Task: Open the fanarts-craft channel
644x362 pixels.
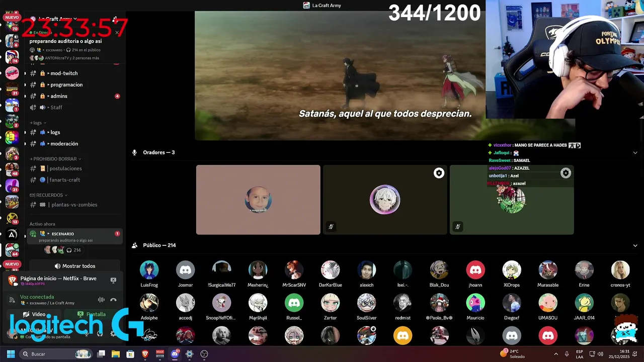Action: click(x=73, y=180)
